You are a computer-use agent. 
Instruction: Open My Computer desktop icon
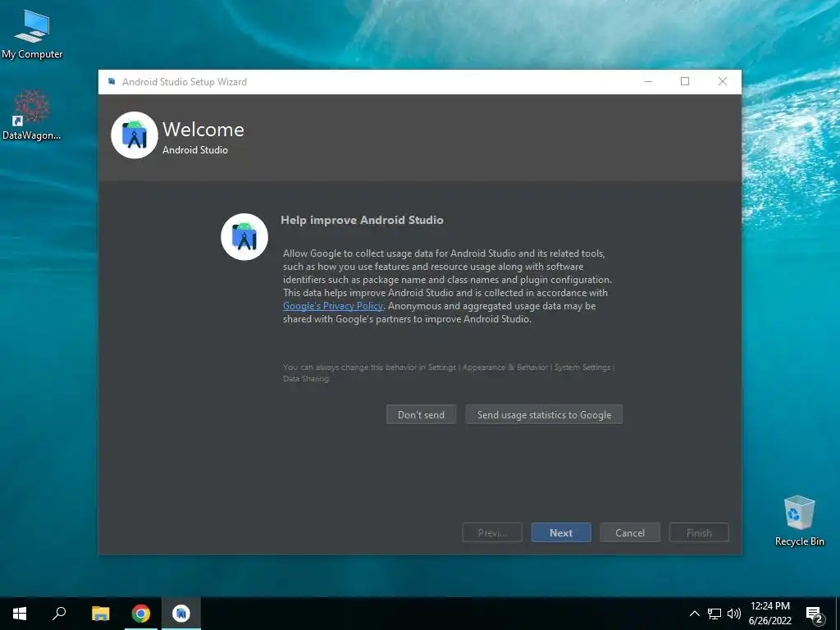(x=32, y=34)
